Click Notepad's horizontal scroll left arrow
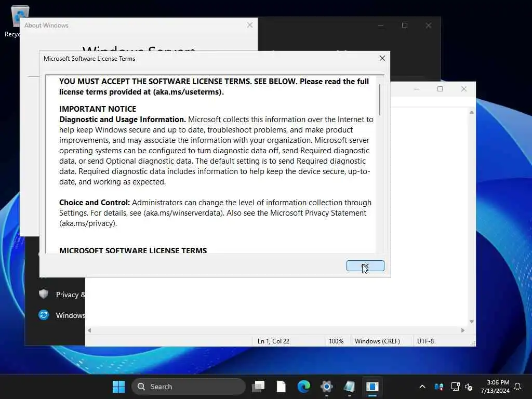The height and width of the screenshot is (399, 532). pos(89,330)
